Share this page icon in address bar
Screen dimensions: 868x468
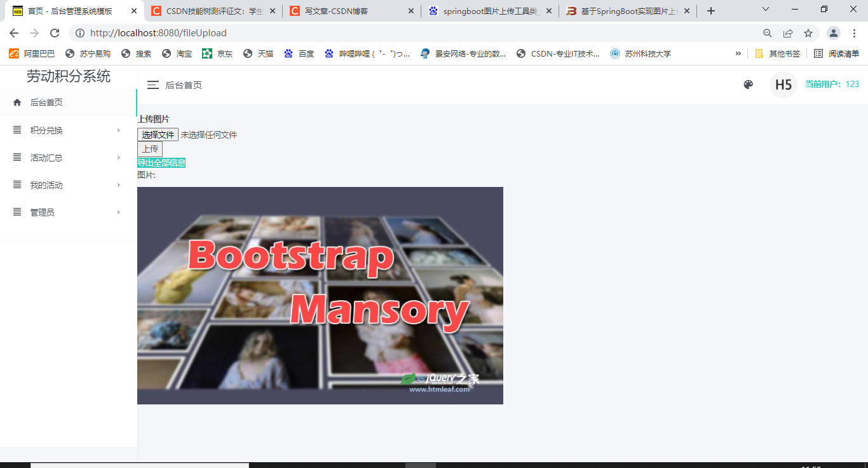pyautogui.click(x=788, y=33)
